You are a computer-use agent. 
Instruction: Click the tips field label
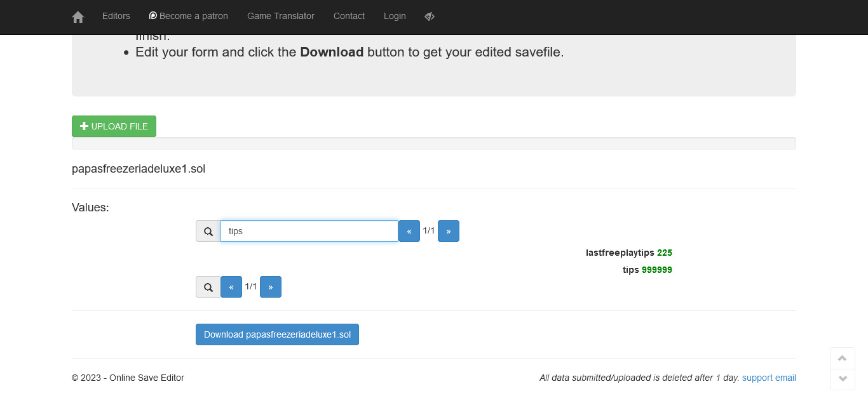[x=631, y=270]
